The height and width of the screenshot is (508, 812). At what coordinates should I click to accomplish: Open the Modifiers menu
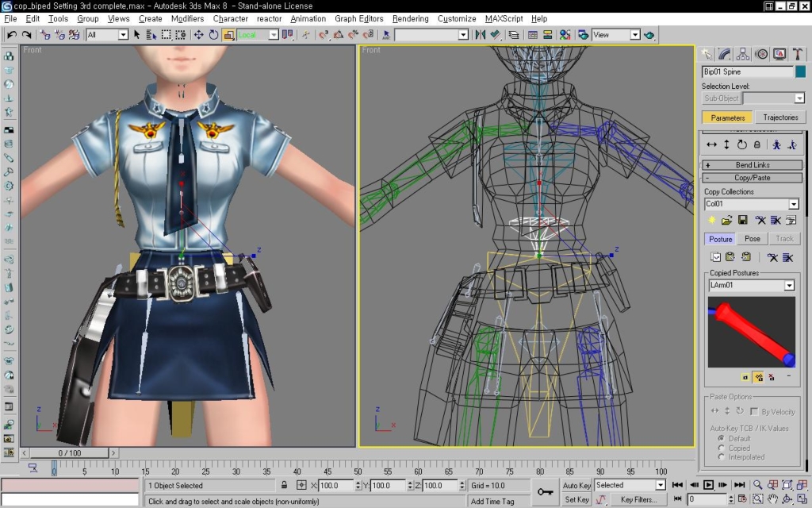tap(187, 19)
